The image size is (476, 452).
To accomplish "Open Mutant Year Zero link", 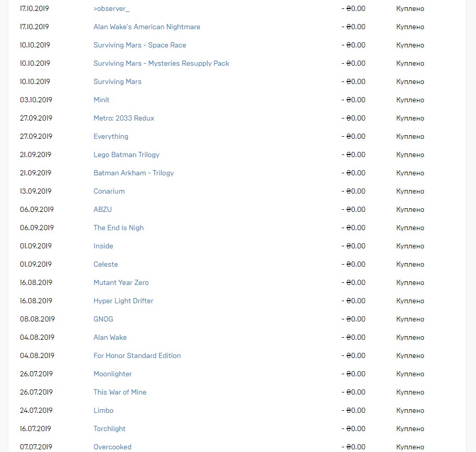I will pyautogui.click(x=121, y=282).
